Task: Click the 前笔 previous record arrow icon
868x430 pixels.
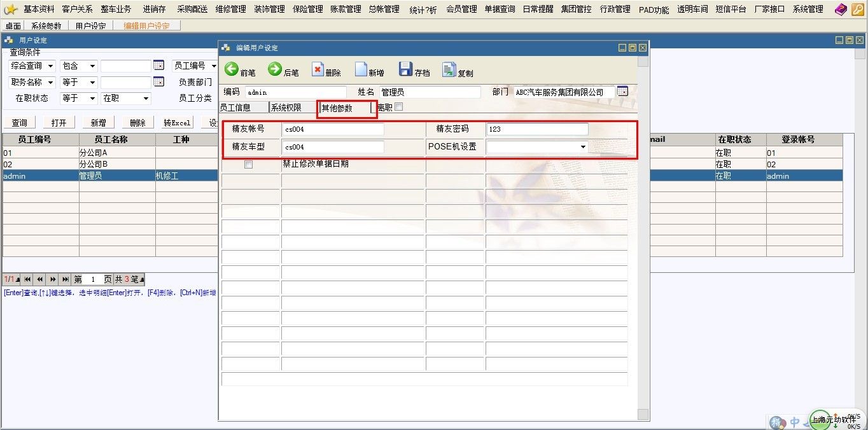Action: click(232, 69)
